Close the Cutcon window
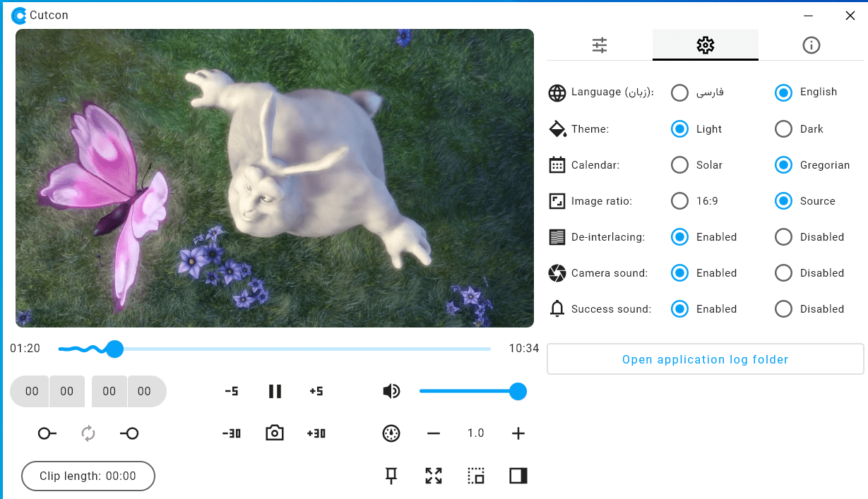This screenshot has height=499, width=868. pos(850,16)
